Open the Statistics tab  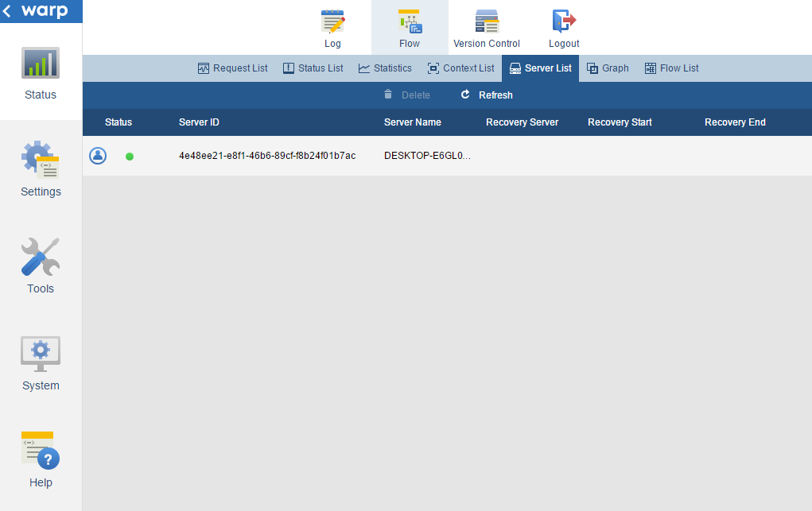coord(385,68)
